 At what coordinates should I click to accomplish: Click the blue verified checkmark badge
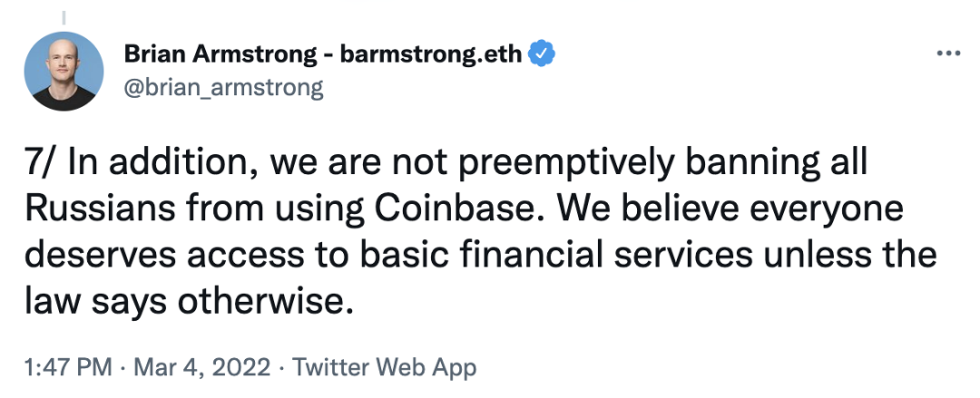pos(543,54)
